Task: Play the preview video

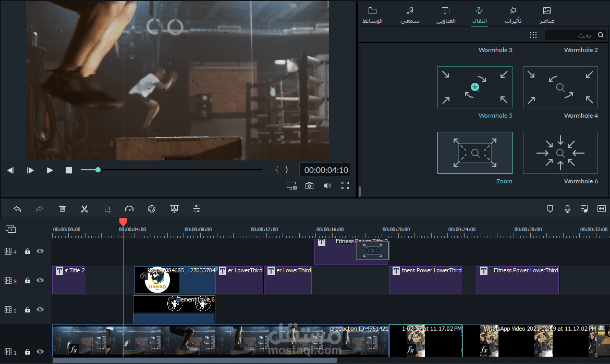Action: [50, 170]
